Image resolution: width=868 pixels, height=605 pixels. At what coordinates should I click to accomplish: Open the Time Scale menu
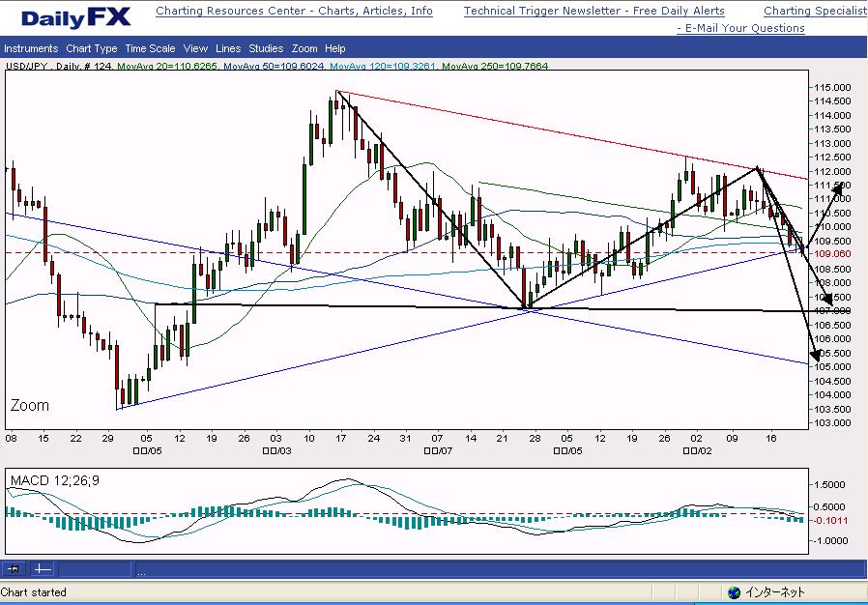coord(150,48)
